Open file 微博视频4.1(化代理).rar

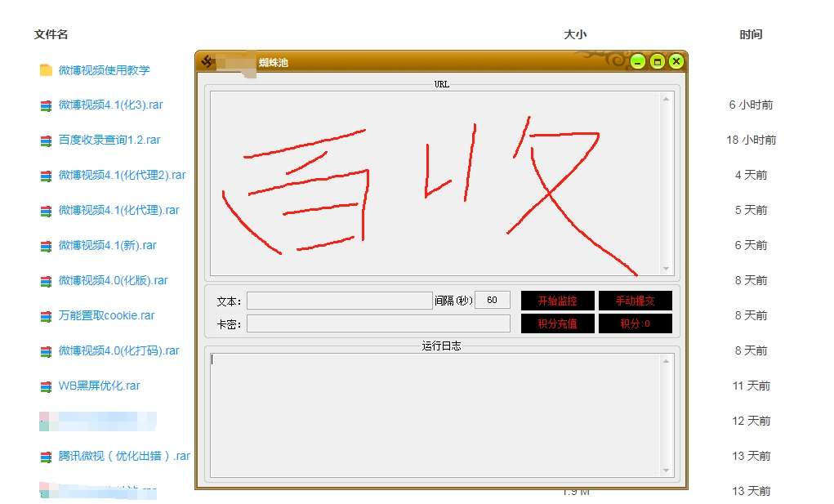pyautogui.click(x=118, y=210)
